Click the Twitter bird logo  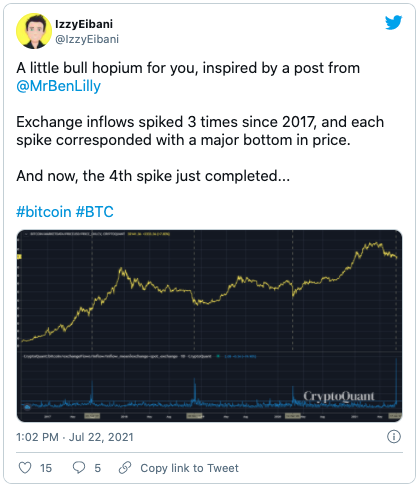(x=393, y=23)
